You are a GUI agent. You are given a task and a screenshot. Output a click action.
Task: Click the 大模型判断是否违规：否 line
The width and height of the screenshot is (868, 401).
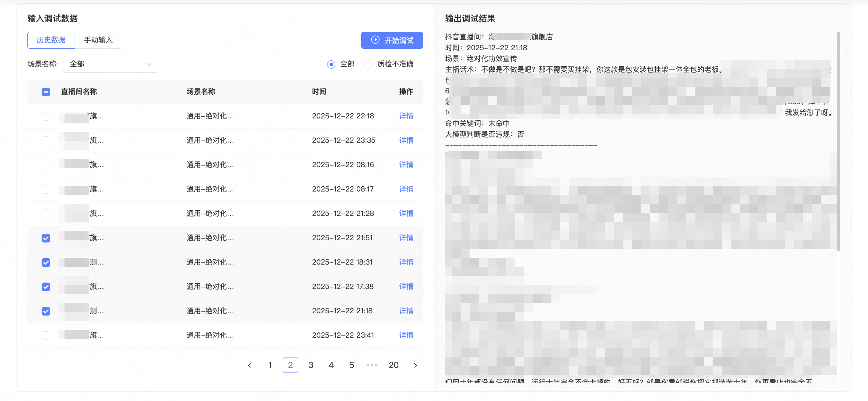pos(485,135)
